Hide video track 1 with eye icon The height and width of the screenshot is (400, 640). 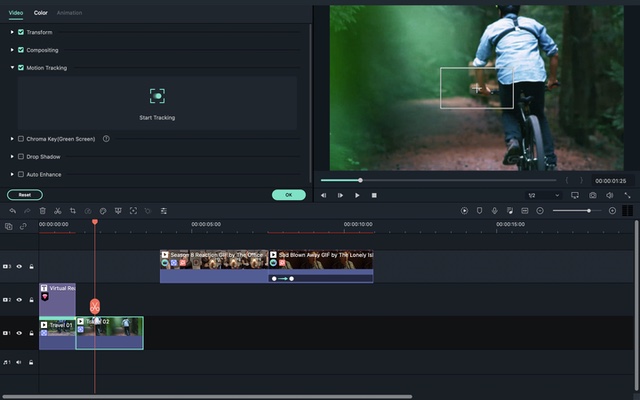[x=19, y=333]
